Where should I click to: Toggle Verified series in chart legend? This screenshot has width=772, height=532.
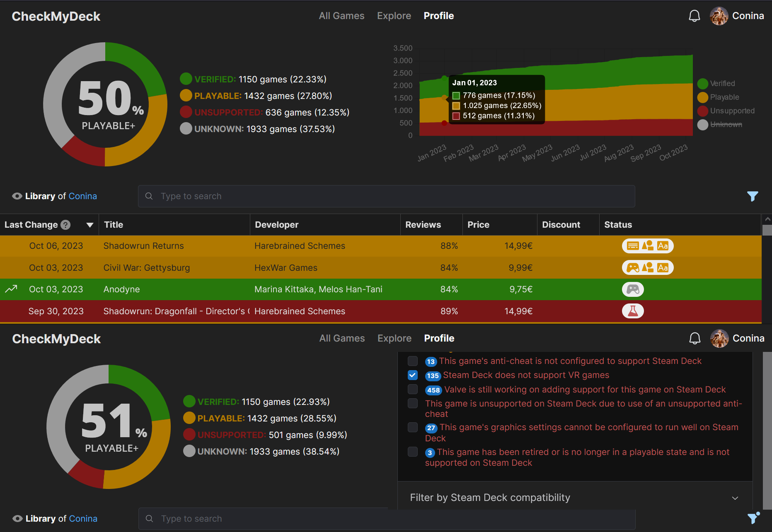pos(716,84)
